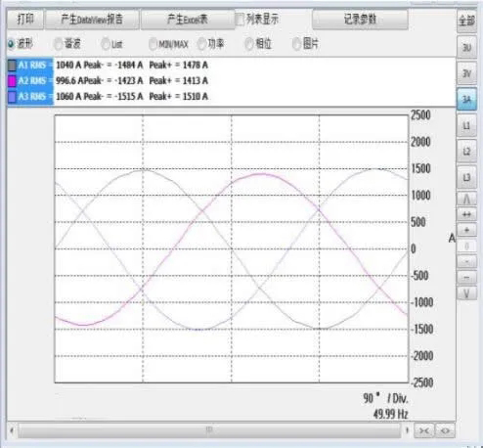
Task: Select the 图片 radio option
Action: (297, 44)
